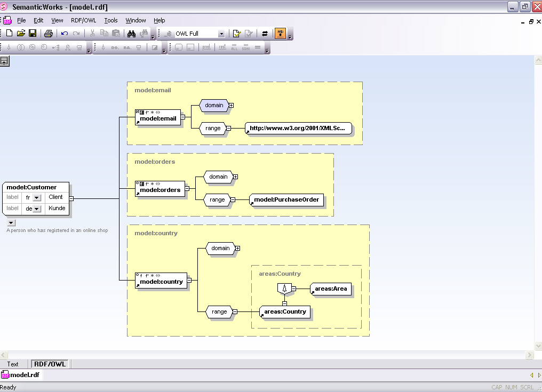Collapse the range node of model:orders

coord(233,200)
